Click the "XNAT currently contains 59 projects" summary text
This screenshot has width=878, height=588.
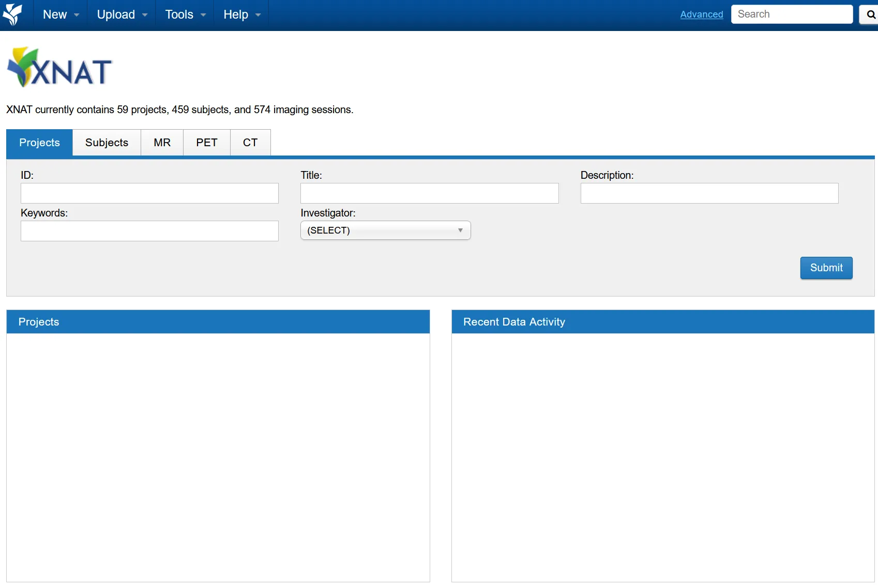(x=180, y=110)
